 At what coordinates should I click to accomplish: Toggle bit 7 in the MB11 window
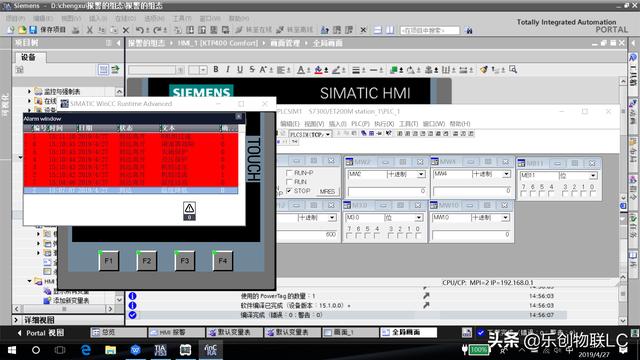[x=524, y=193]
